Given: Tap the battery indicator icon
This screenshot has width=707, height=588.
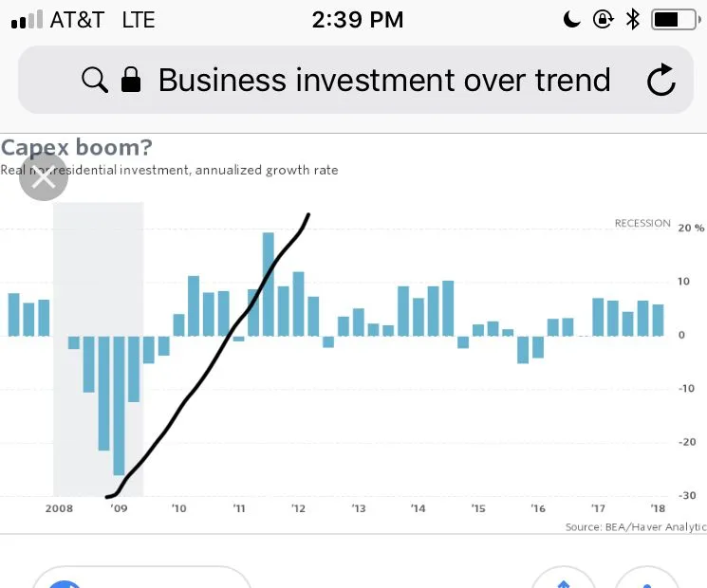Looking at the screenshot, I should click(x=674, y=19).
